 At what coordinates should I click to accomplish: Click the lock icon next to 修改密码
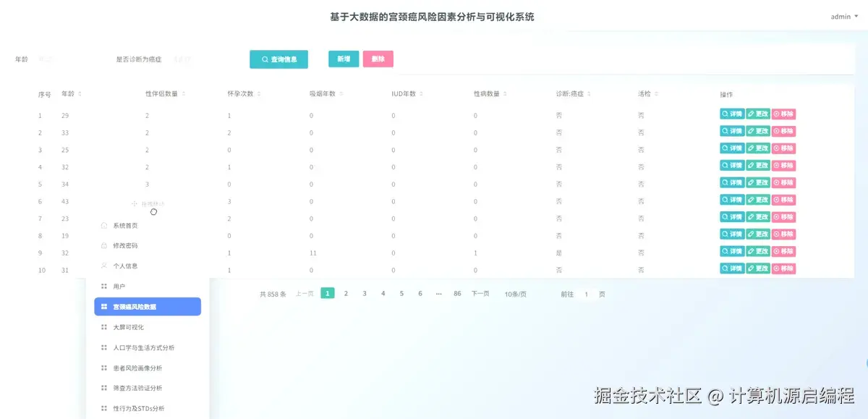(104, 245)
